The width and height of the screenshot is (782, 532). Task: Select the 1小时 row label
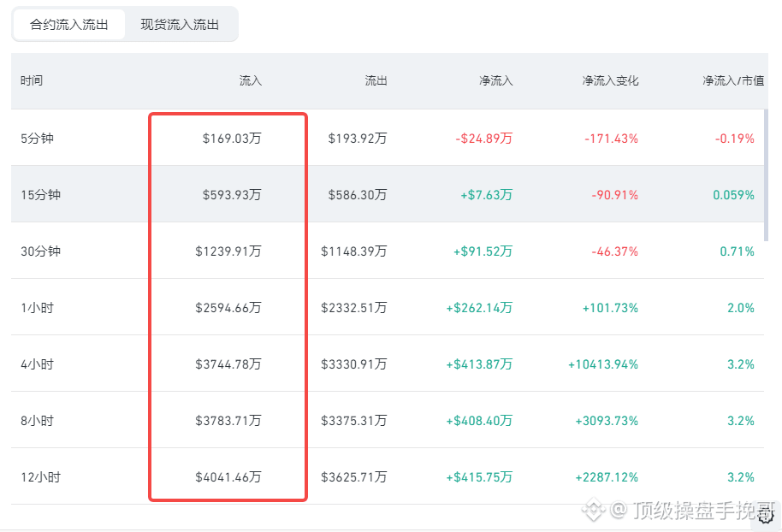pyautogui.click(x=37, y=308)
